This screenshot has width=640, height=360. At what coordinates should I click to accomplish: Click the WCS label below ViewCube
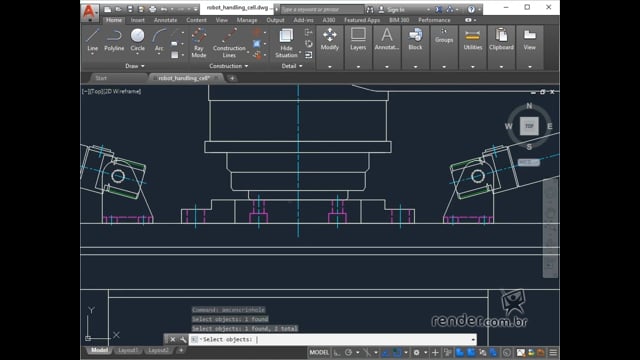(529, 162)
